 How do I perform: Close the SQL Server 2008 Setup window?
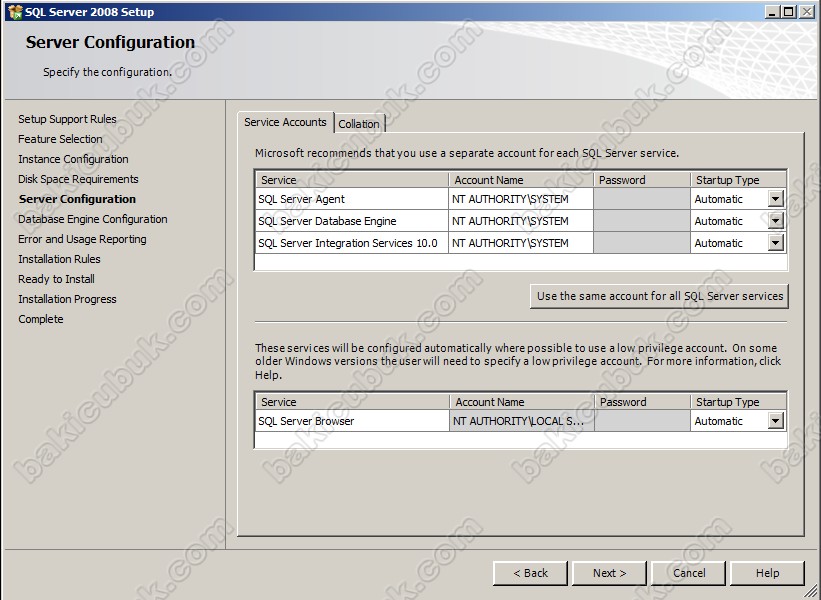[x=807, y=12]
